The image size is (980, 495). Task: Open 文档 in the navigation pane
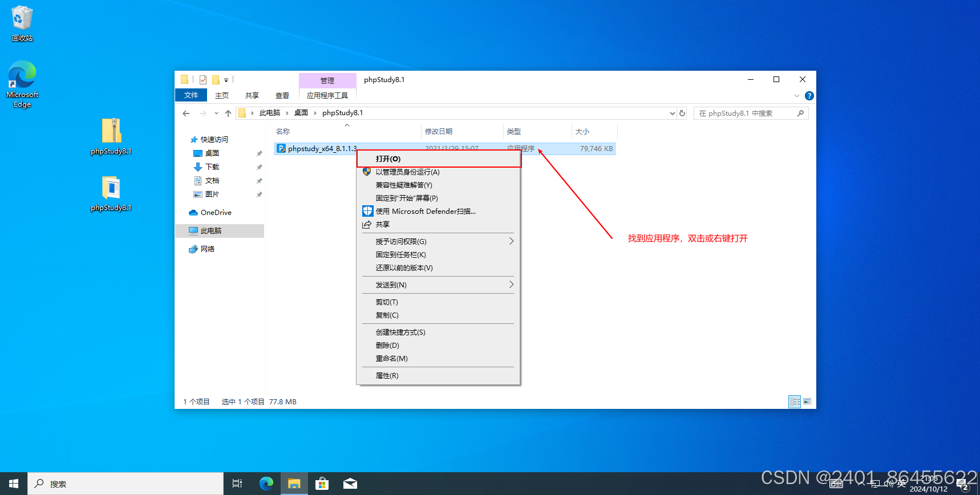tap(212, 181)
